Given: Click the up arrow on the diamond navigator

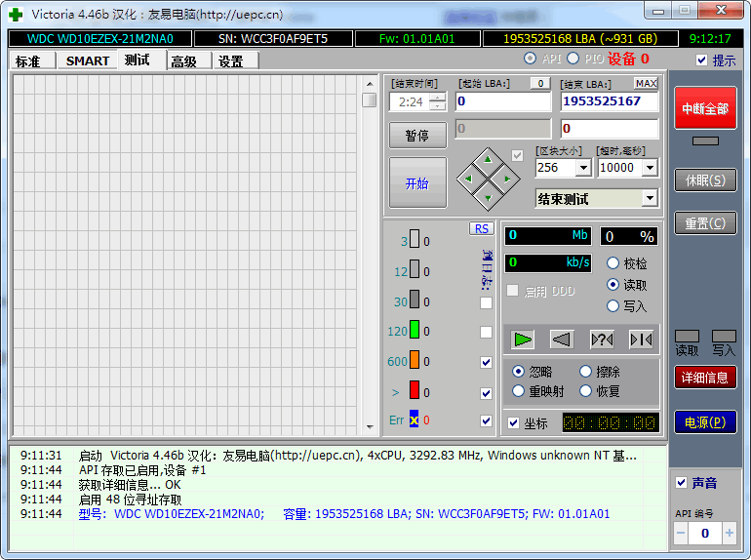Looking at the screenshot, I should 488,160.
